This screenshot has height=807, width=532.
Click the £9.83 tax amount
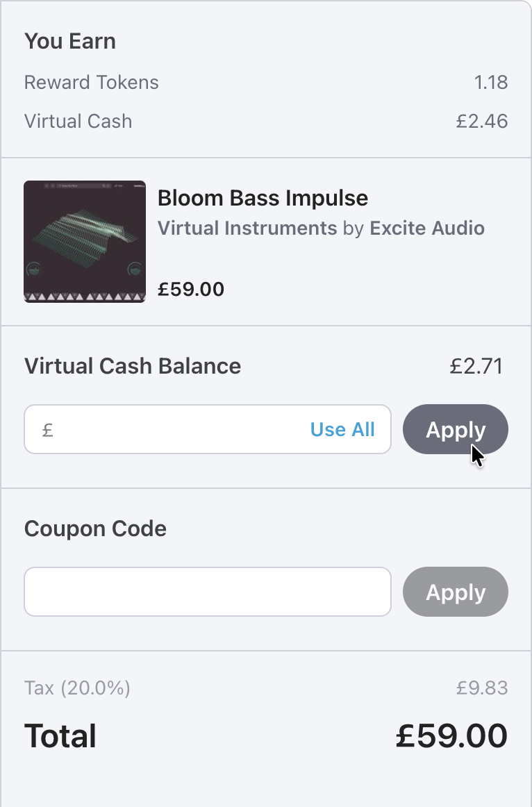click(x=482, y=688)
